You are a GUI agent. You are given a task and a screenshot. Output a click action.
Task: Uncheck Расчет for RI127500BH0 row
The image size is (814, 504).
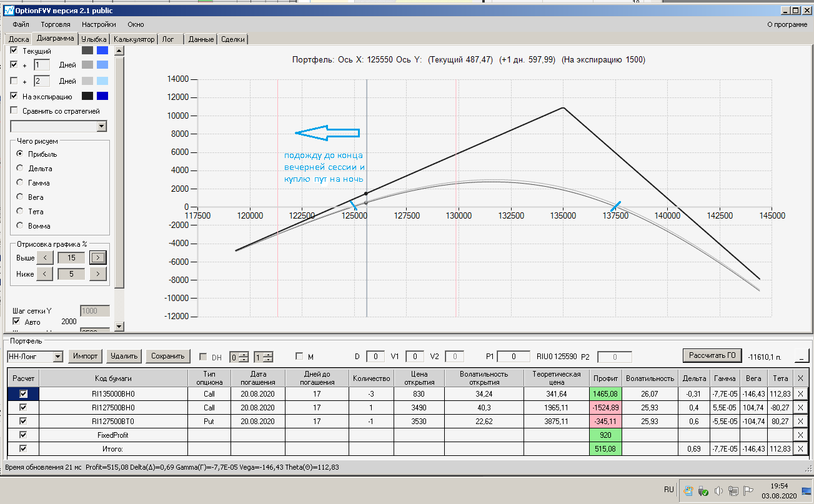click(x=24, y=408)
